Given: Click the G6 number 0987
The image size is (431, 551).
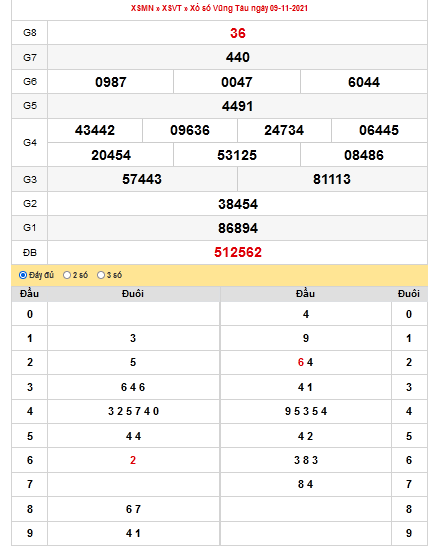Looking at the screenshot, I should (x=111, y=82).
